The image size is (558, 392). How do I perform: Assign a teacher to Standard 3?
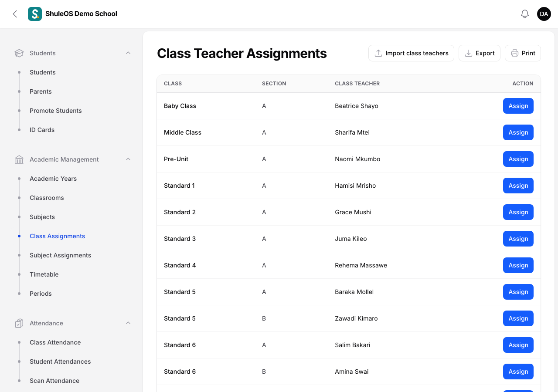pyautogui.click(x=518, y=239)
